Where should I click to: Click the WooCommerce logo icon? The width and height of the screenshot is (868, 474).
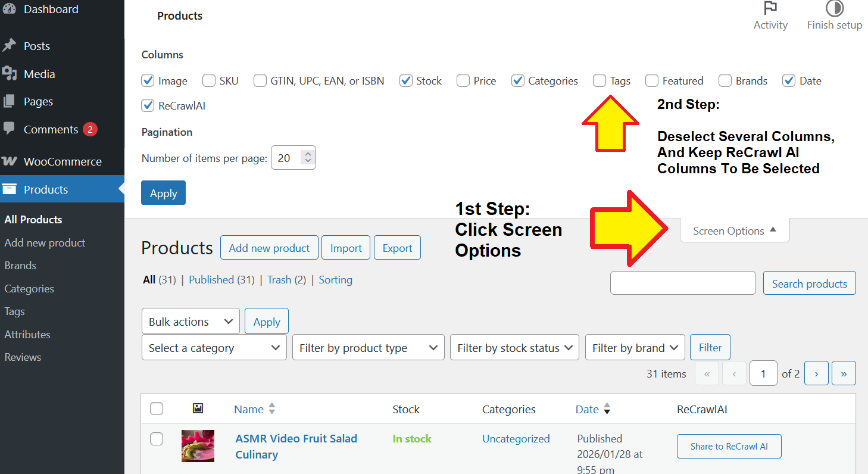tap(10, 161)
